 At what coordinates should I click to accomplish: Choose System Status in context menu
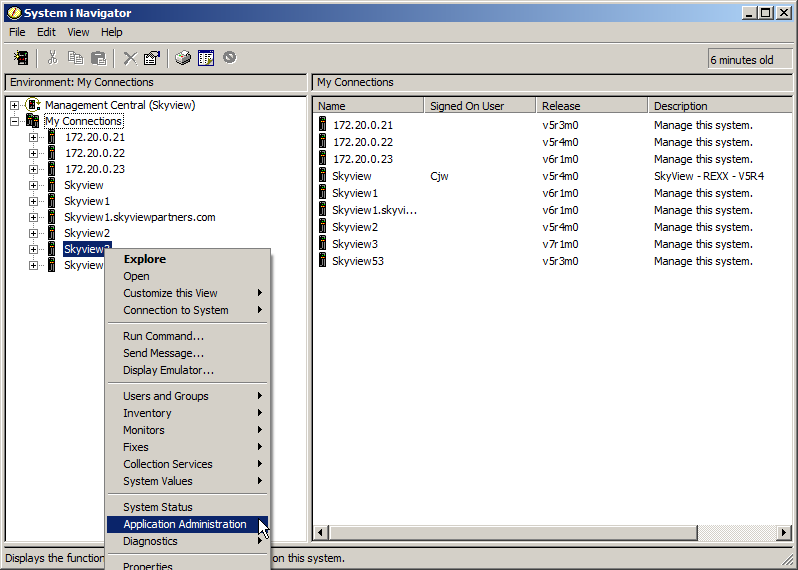point(187,507)
